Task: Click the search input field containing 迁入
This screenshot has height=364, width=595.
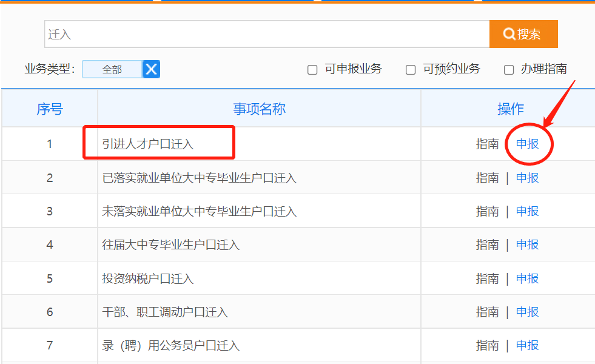Action: tap(267, 34)
